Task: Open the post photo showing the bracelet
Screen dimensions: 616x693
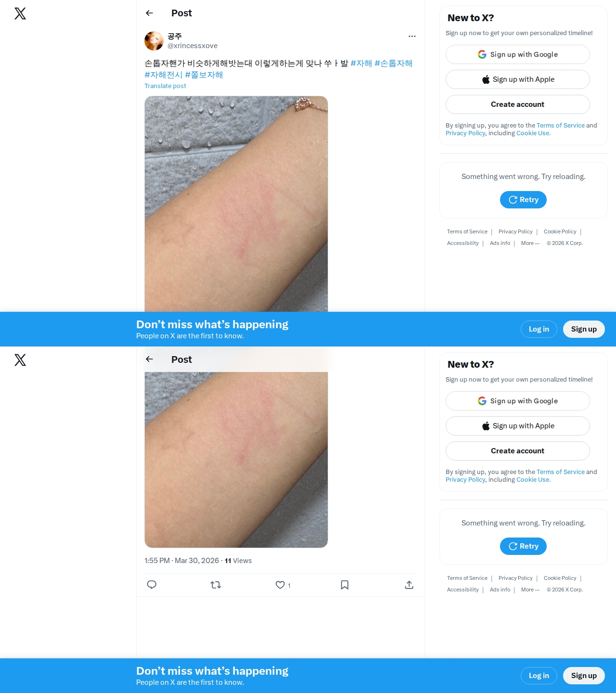Action: (x=236, y=204)
